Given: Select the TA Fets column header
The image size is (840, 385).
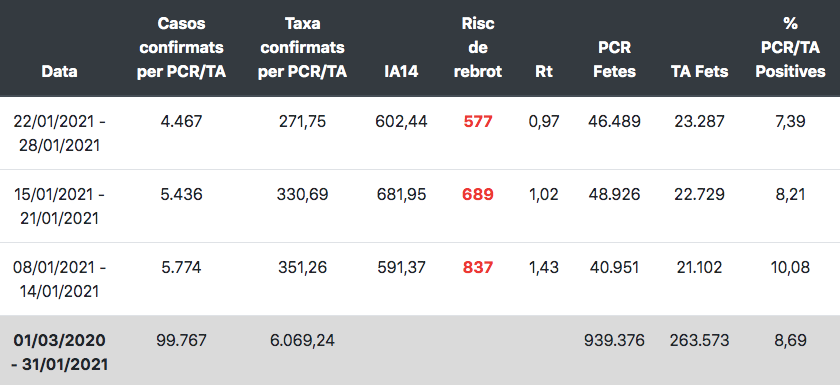Looking at the screenshot, I should pos(699,72).
